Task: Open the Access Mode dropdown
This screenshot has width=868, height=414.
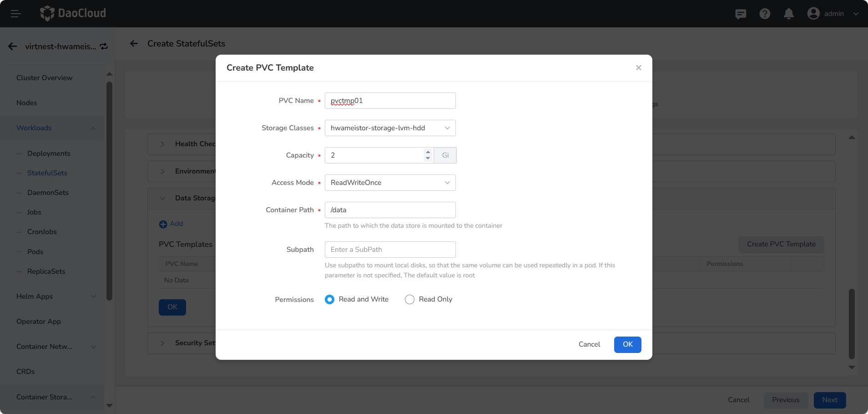Action: [390, 183]
